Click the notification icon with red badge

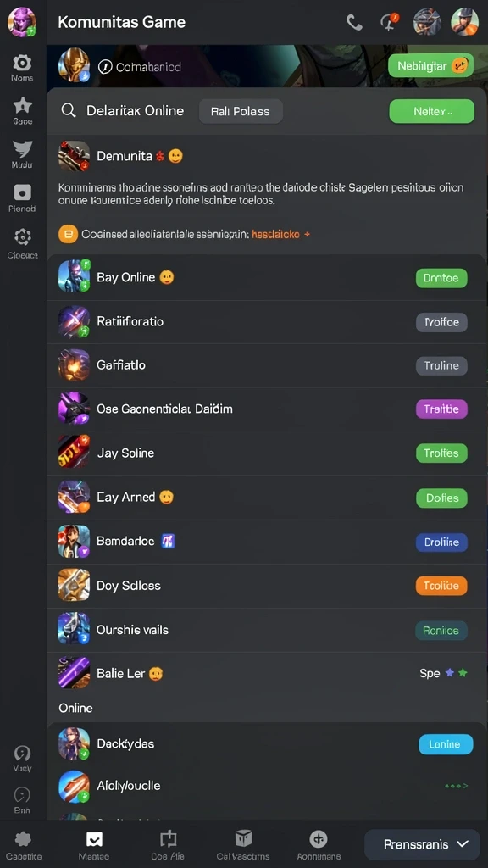tap(388, 22)
